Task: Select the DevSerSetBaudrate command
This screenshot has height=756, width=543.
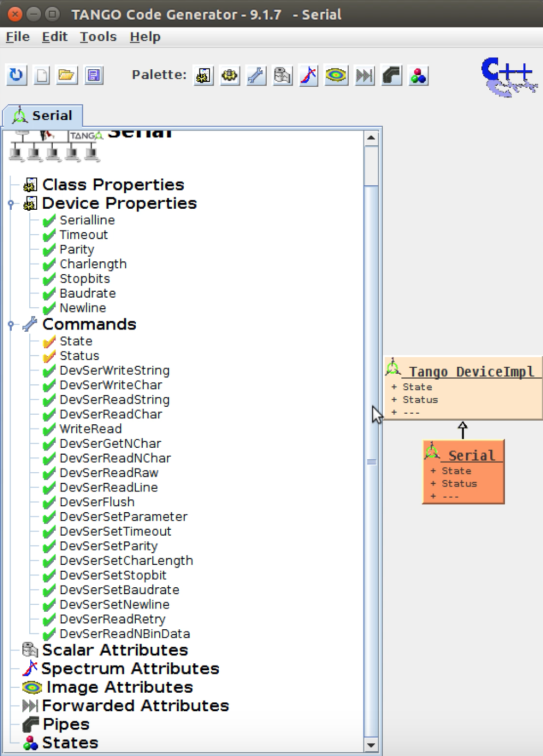Action: click(119, 590)
